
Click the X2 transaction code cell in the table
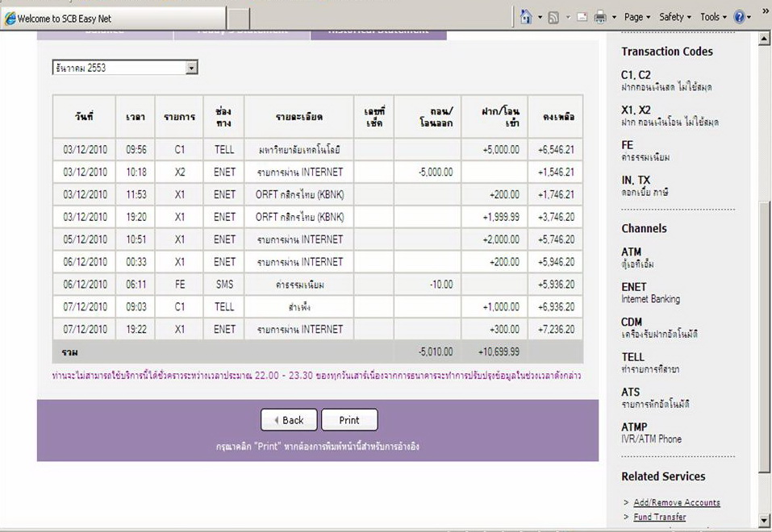[180, 172]
